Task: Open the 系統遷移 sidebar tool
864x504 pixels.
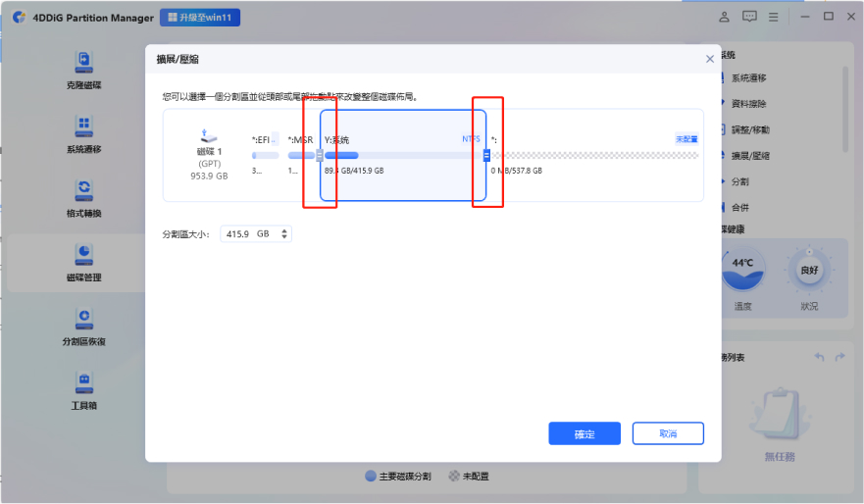Action: (x=83, y=134)
